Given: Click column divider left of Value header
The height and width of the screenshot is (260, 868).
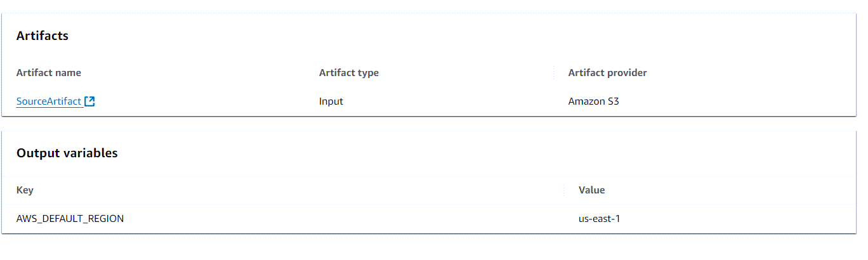Looking at the screenshot, I should click(x=563, y=190).
